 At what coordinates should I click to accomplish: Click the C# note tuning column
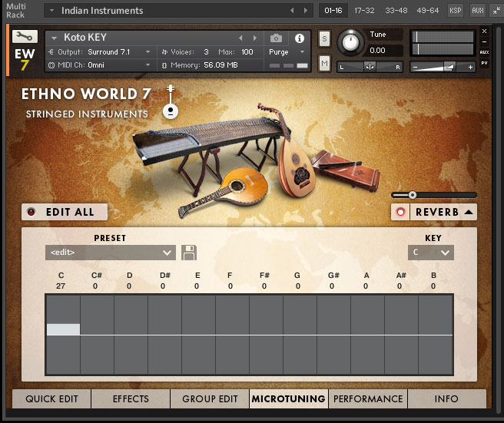coord(97,335)
